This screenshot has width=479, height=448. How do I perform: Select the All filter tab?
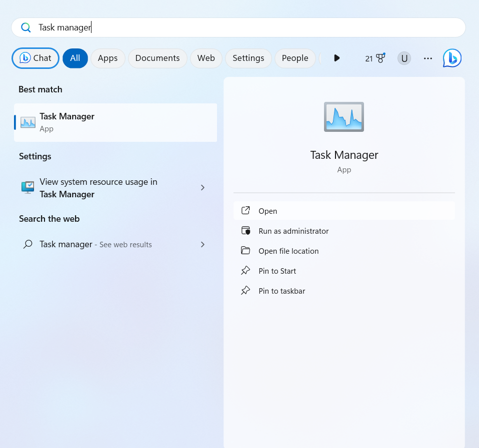click(x=75, y=58)
